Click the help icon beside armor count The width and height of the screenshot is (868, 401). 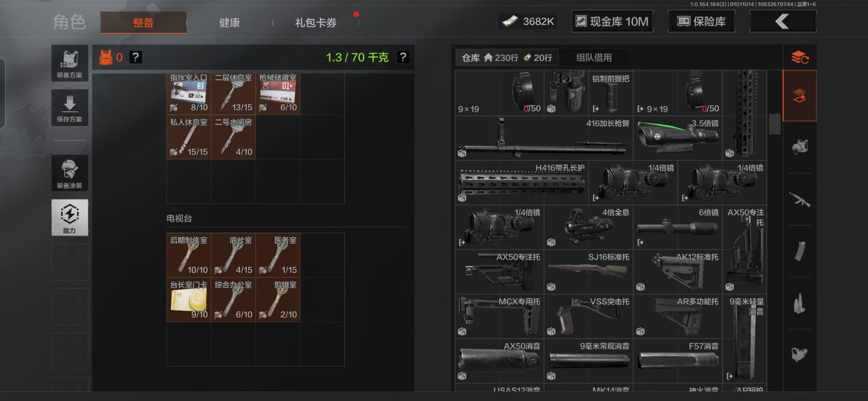[x=136, y=57]
